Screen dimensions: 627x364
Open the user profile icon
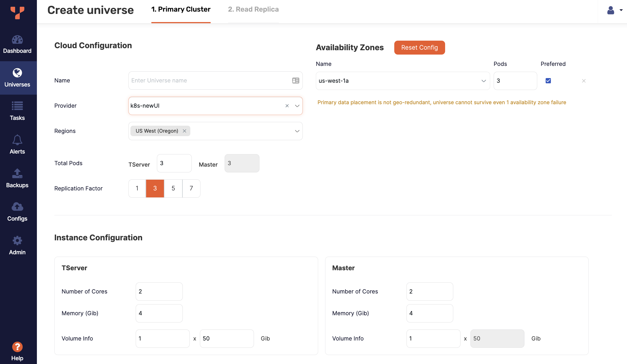tap(610, 10)
